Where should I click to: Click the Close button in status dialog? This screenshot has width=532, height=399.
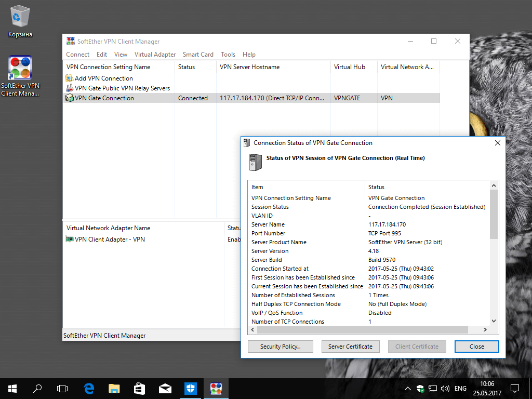click(x=477, y=347)
